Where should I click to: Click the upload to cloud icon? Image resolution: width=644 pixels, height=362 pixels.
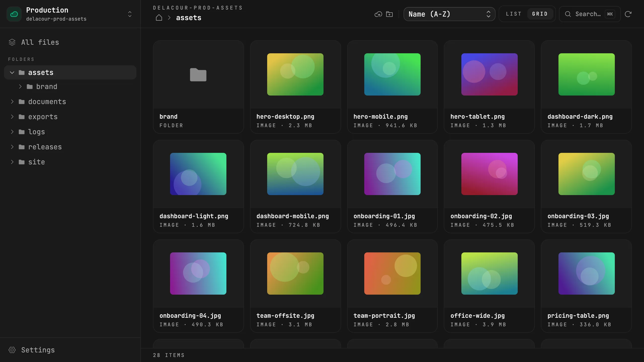point(378,14)
